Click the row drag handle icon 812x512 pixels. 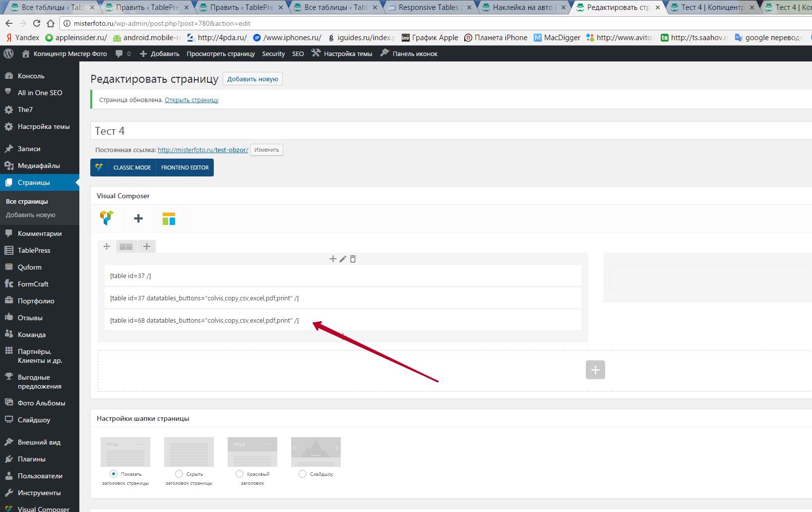pos(107,246)
